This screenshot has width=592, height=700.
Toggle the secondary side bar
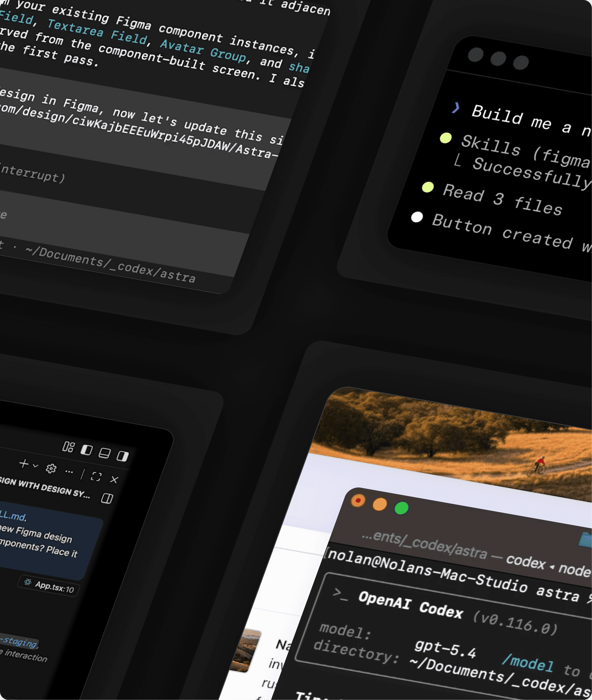click(x=122, y=456)
